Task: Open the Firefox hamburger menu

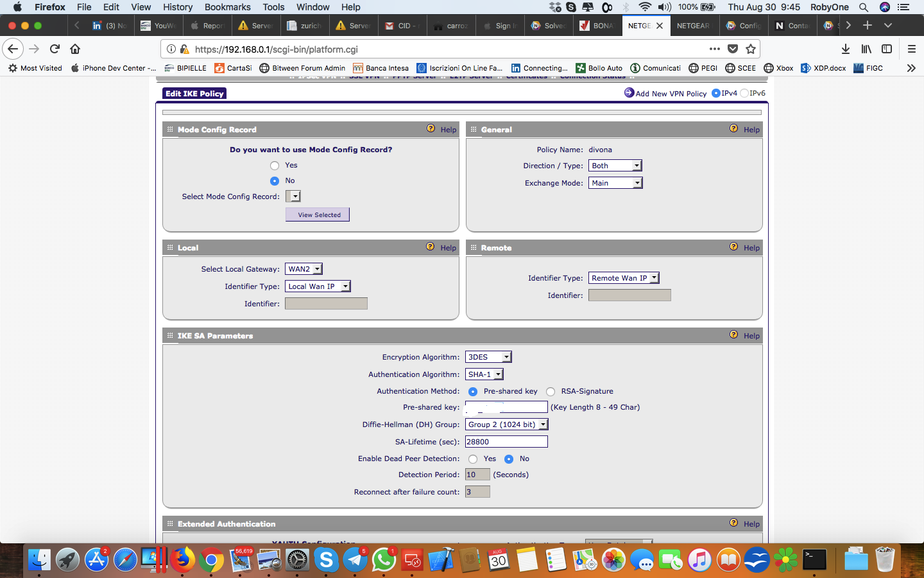Action: coord(911,49)
